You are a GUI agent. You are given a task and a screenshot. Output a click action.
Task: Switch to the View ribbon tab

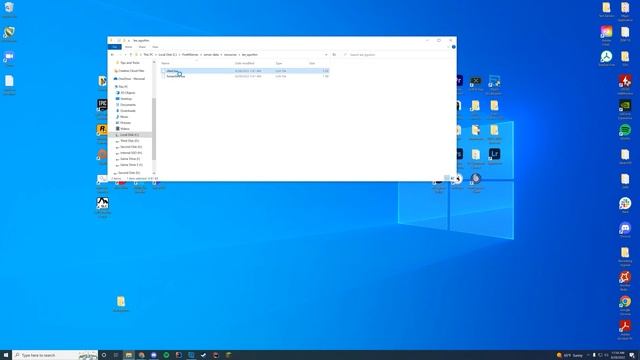click(x=155, y=47)
